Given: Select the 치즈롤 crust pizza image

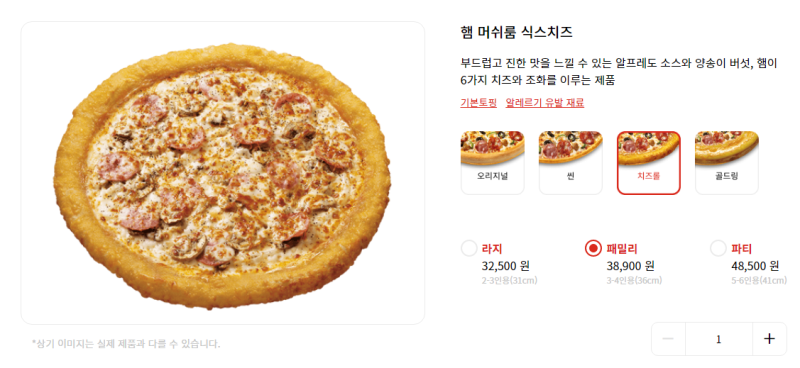Looking at the screenshot, I should click(648, 149).
